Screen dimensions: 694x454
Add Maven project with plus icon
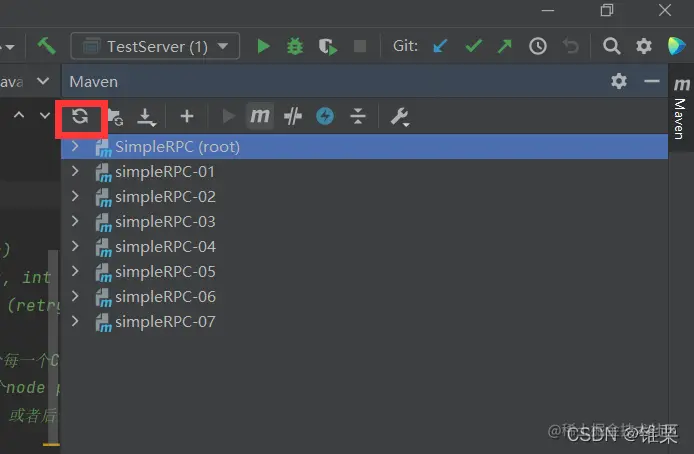(187, 116)
